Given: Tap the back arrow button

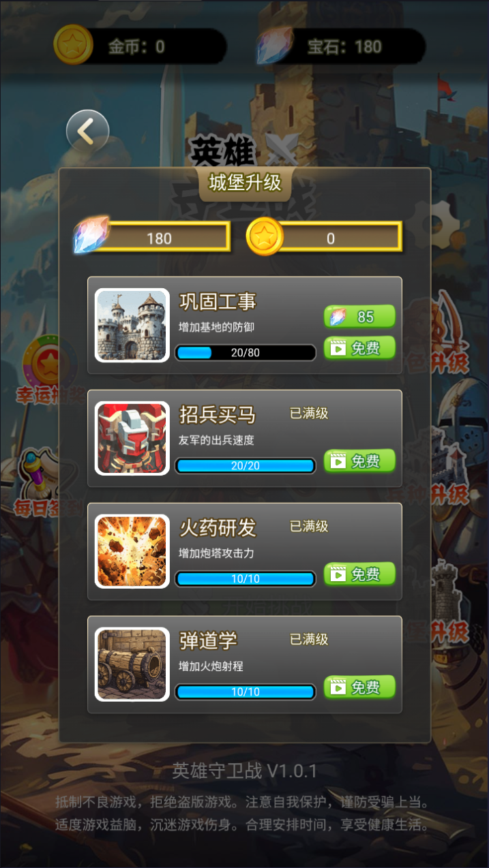Looking at the screenshot, I should [x=87, y=131].
